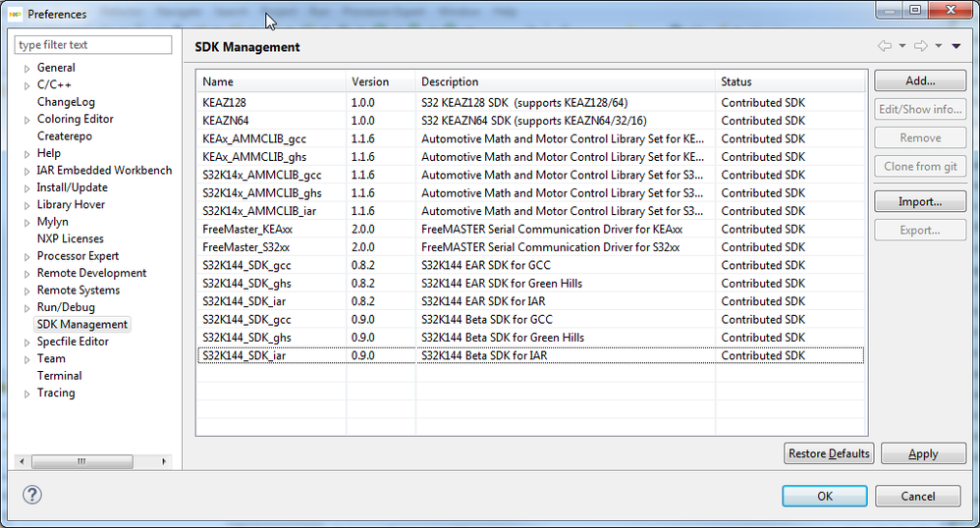980x528 pixels.
Task: Select S32K144 Beta SDK for IAR description
Action: 484,356
